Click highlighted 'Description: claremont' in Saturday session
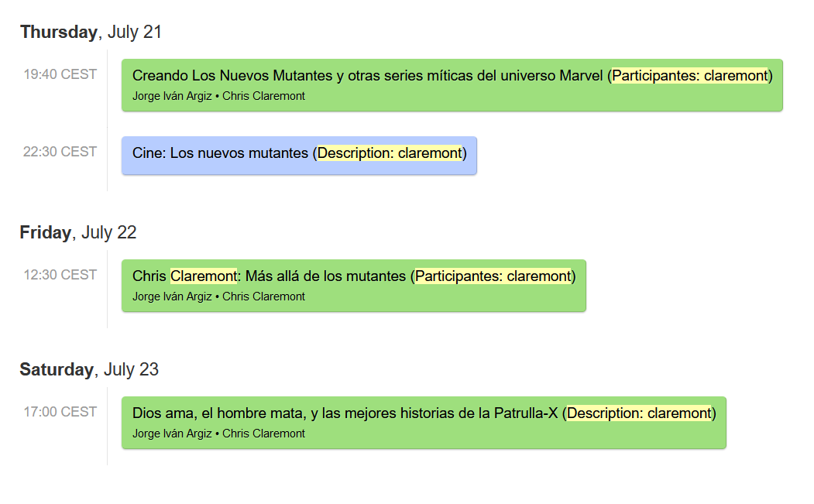This screenshot has height=504, width=814. click(639, 413)
